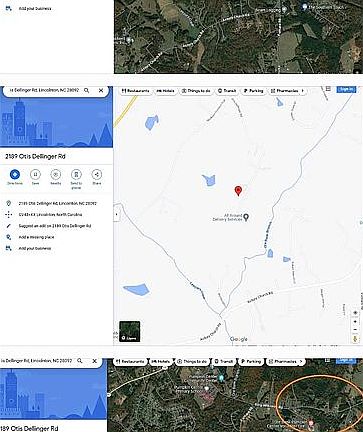
Task: Select Hotels chip in middle map window
Action: click(x=165, y=91)
